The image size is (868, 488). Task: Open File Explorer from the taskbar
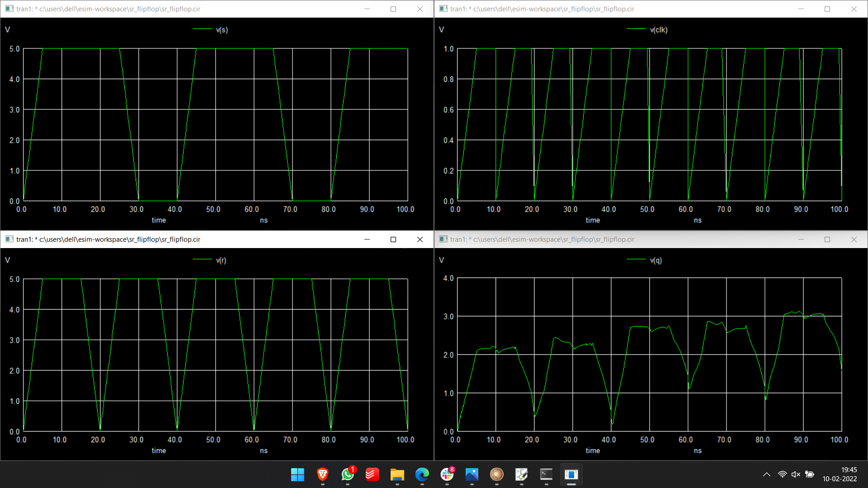pos(397,475)
